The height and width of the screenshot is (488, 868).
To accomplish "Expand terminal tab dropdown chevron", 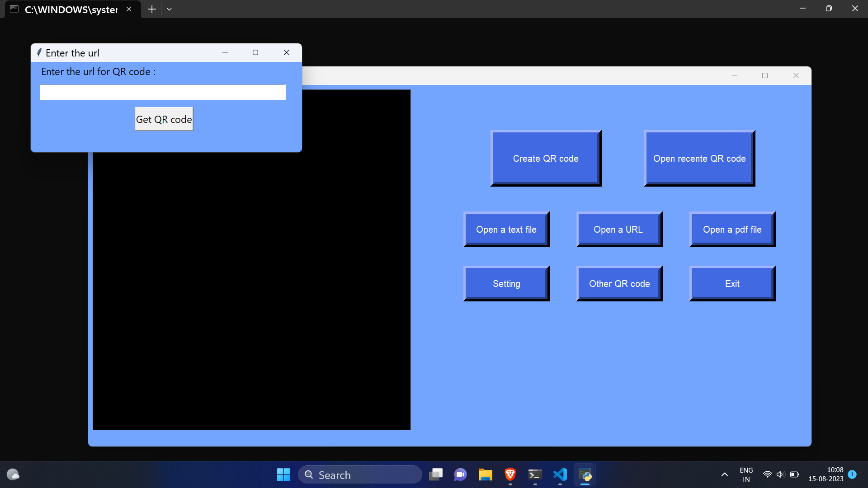I will coord(170,9).
